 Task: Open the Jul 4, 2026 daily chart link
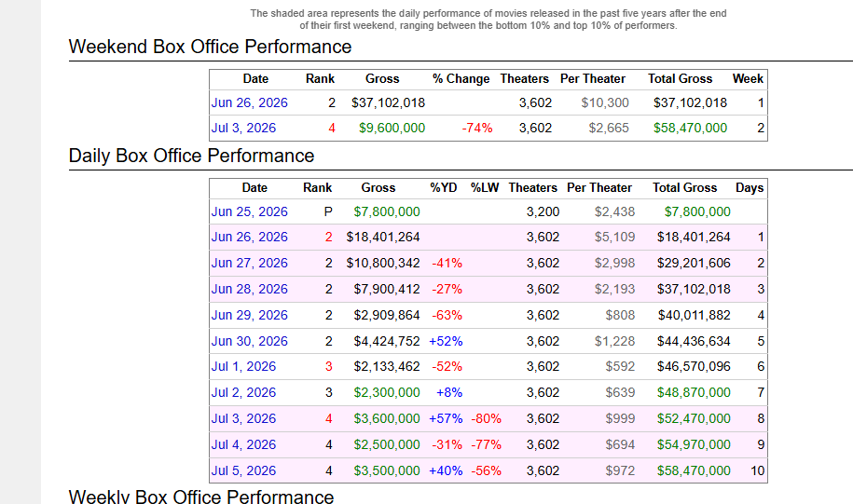(243, 444)
